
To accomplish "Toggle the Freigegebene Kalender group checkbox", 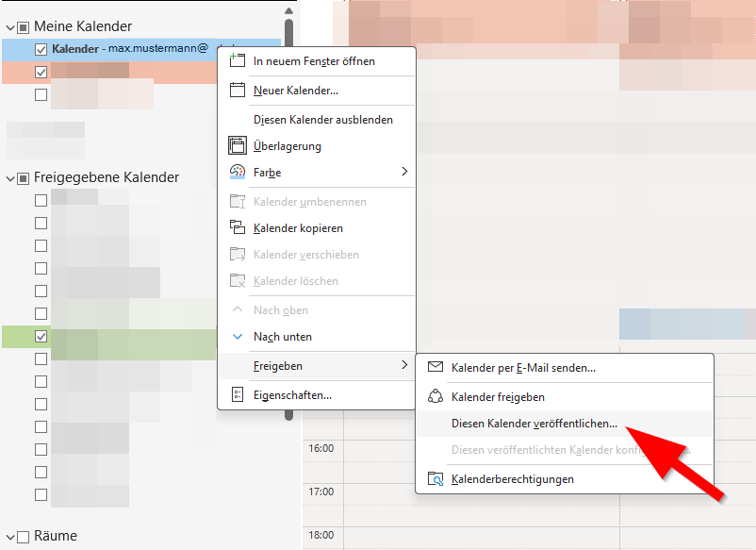I will (x=23, y=177).
